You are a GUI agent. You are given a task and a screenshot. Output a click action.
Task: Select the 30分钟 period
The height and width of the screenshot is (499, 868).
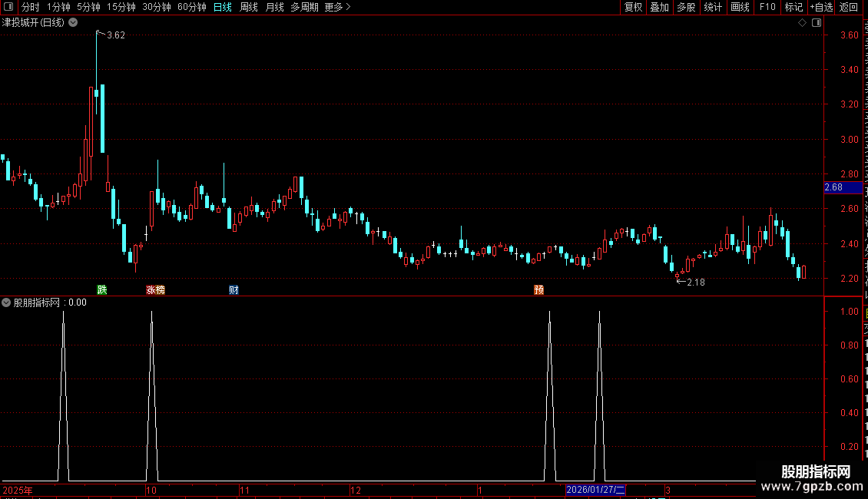(157, 7)
